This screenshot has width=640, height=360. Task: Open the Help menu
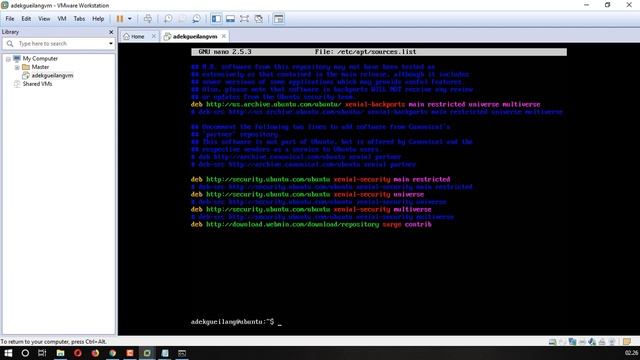click(98, 19)
